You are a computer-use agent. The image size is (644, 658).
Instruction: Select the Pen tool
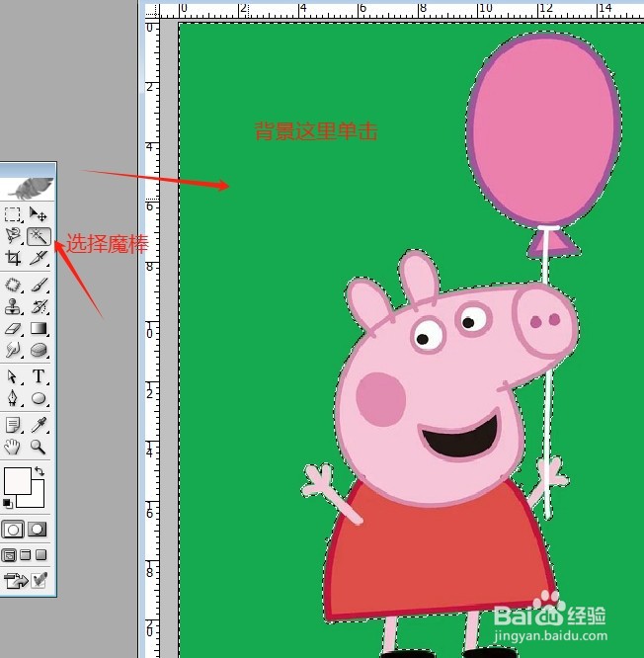pos(13,398)
